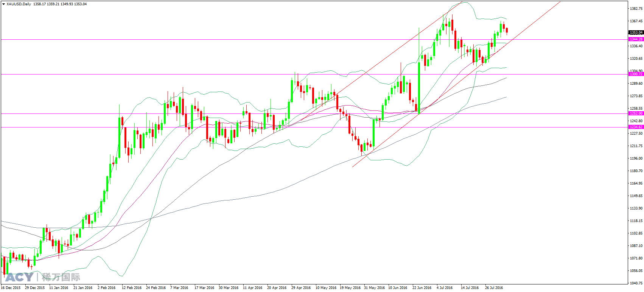644x292 pixels.
Task: Click the 30 Mar 2016 date label
Action: click(x=229, y=288)
